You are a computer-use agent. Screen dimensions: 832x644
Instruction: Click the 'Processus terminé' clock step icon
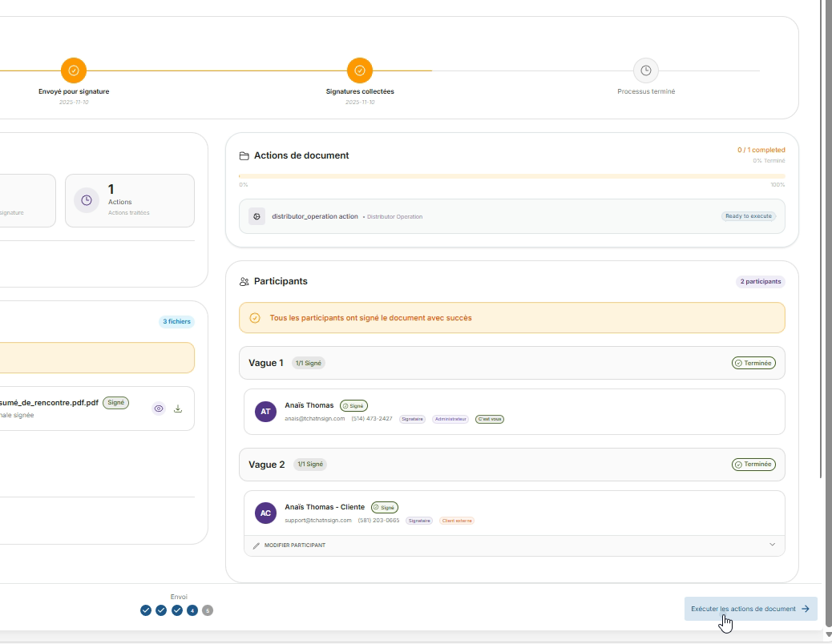click(x=646, y=70)
